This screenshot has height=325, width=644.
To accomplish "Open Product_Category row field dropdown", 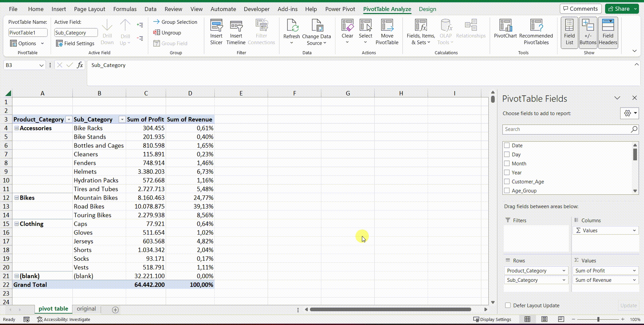I will click(564, 271).
